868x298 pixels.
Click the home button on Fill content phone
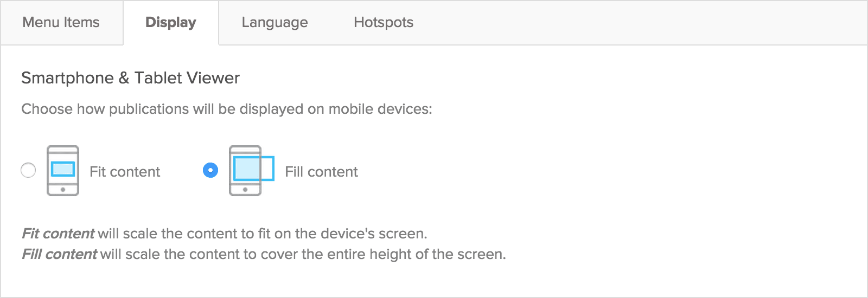(x=245, y=190)
